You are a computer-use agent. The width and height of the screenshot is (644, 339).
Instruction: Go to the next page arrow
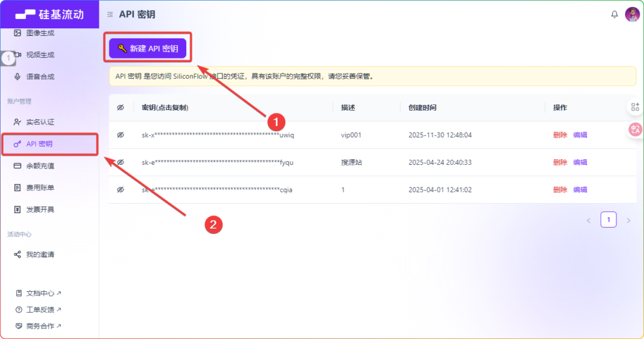click(628, 221)
